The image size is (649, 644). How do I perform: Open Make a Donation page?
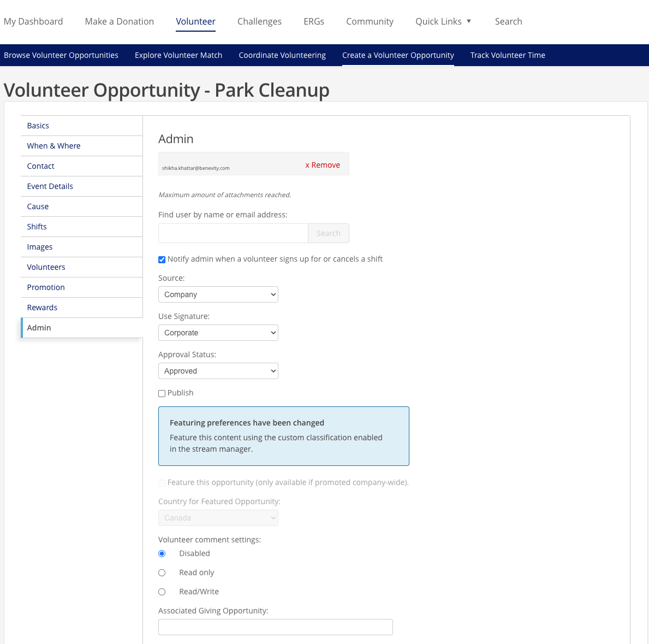click(119, 21)
